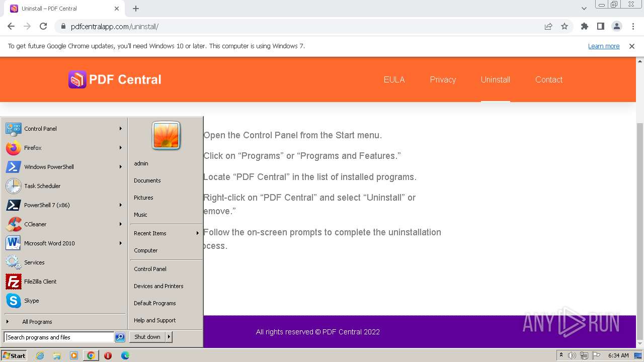Open Help and Support
The width and height of the screenshot is (644, 362).
tap(166, 320)
